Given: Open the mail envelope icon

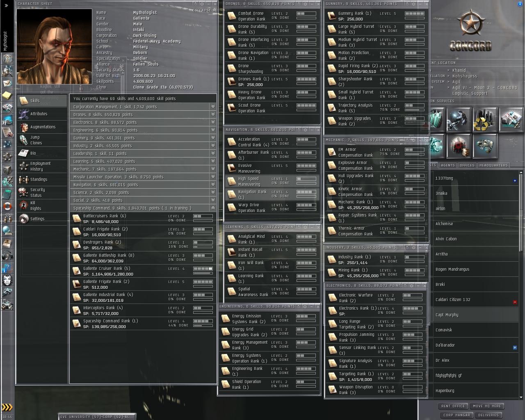Looking at the screenshot, I should [x=7, y=84].
